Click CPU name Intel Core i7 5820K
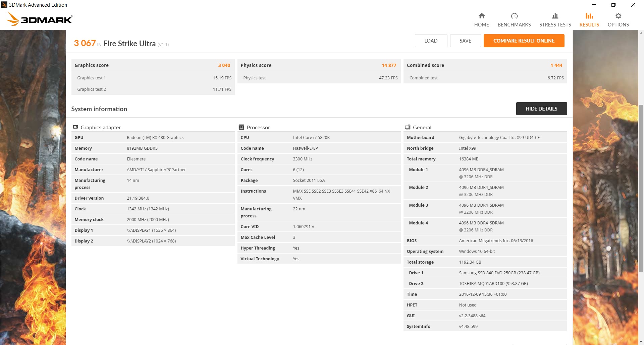This screenshot has width=644, height=345. (311, 137)
